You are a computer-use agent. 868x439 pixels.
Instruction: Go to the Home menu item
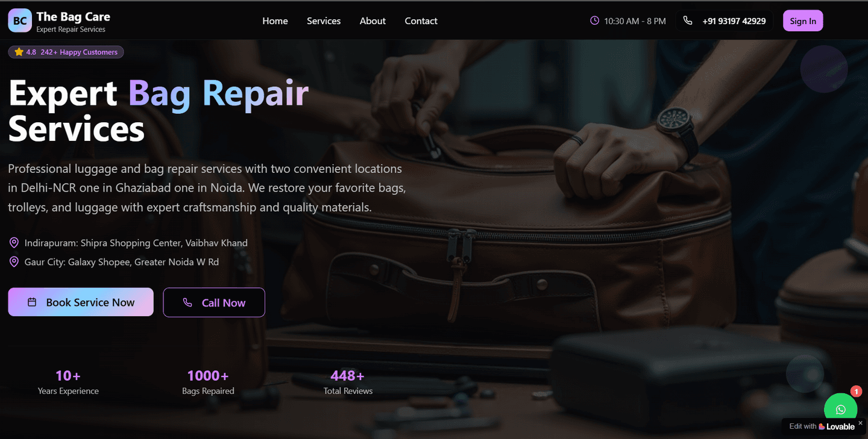tap(275, 20)
